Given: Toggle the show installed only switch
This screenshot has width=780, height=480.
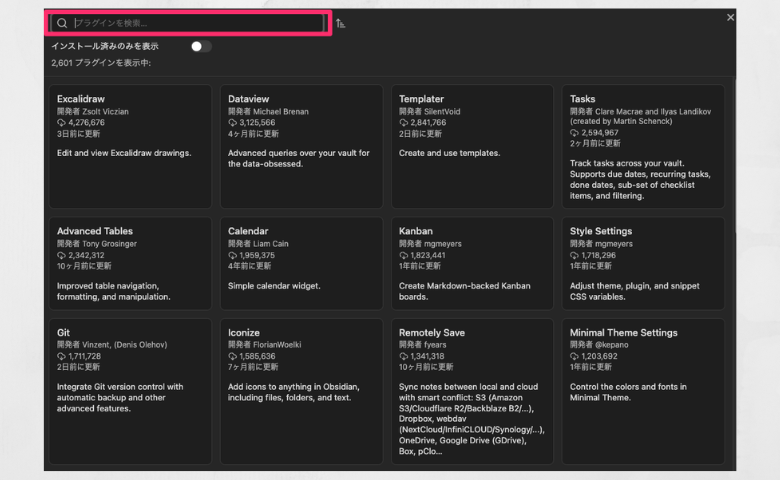Looking at the screenshot, I should pyautogui.click(x=201, y=46).
